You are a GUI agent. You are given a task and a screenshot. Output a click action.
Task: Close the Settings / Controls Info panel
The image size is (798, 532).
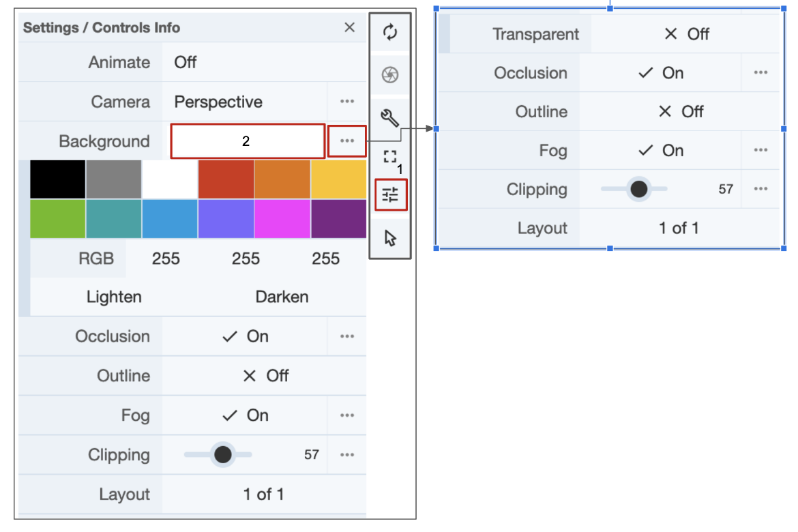pyautogui.click(x=349, y=27)
